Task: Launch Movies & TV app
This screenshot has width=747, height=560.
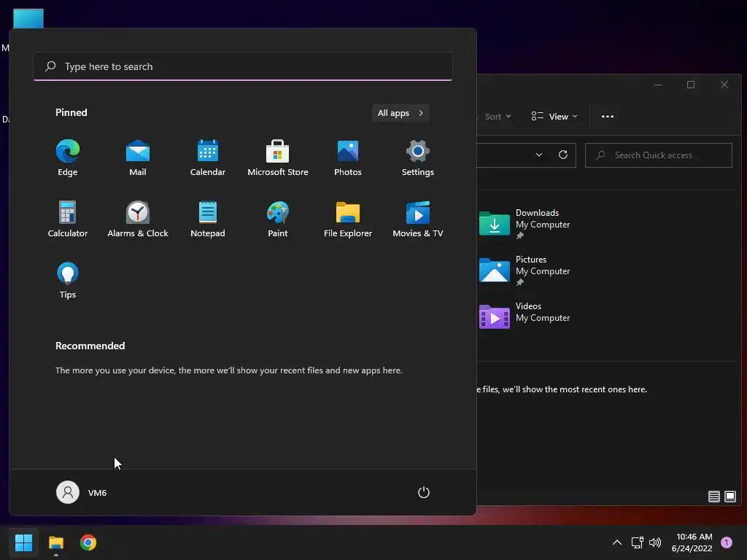Action: coord(418,219)
